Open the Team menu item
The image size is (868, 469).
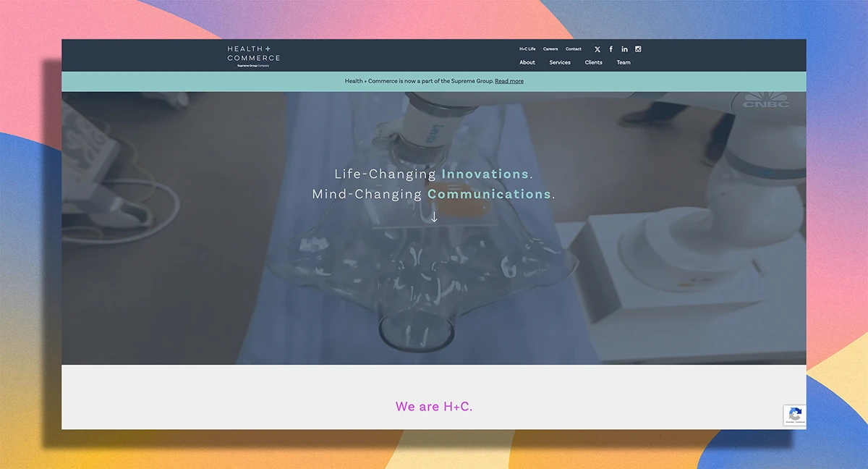coord(624,62)
